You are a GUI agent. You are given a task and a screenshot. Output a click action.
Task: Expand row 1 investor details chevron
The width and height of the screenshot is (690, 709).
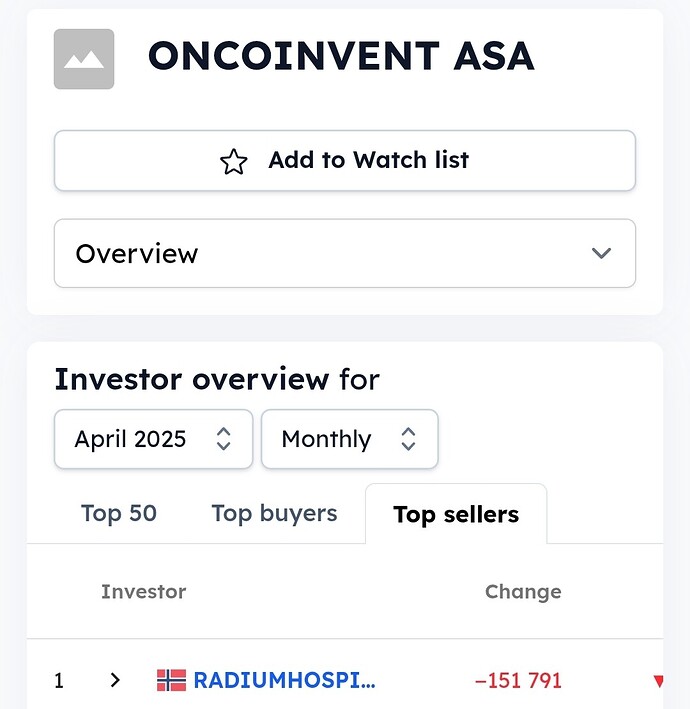[x=115, y=680]
